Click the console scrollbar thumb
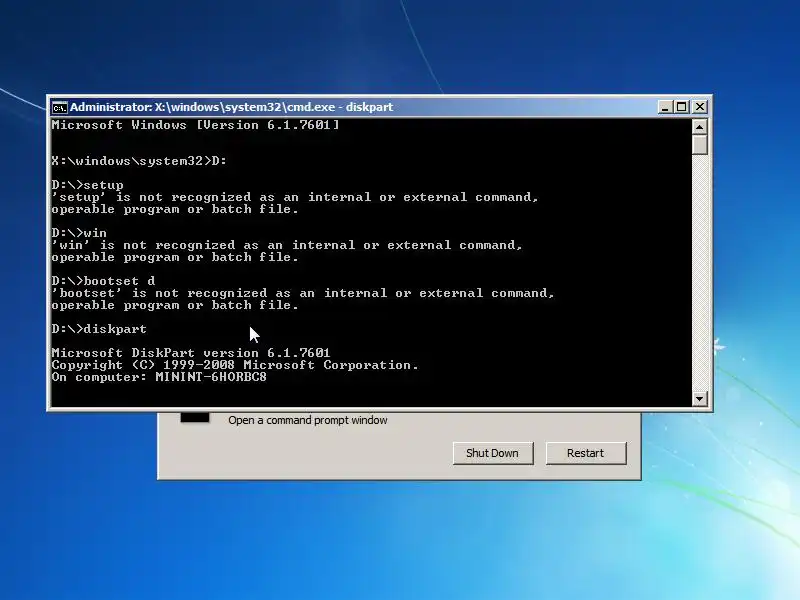This screenshot has width=800, height=600. tap(699, 144)
